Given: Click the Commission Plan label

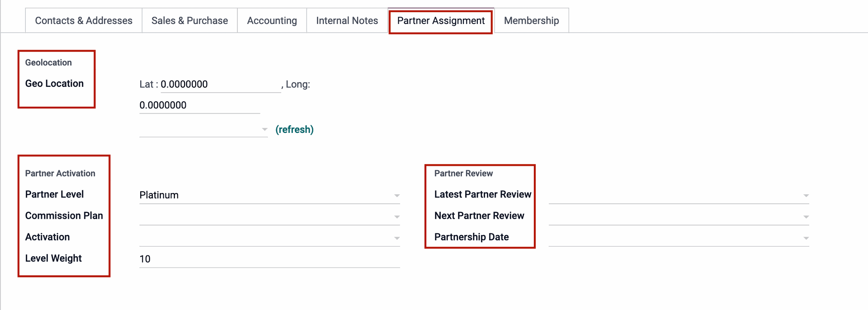Looking at the screenshot, I should pyautogui.click(x=64, y=216).
